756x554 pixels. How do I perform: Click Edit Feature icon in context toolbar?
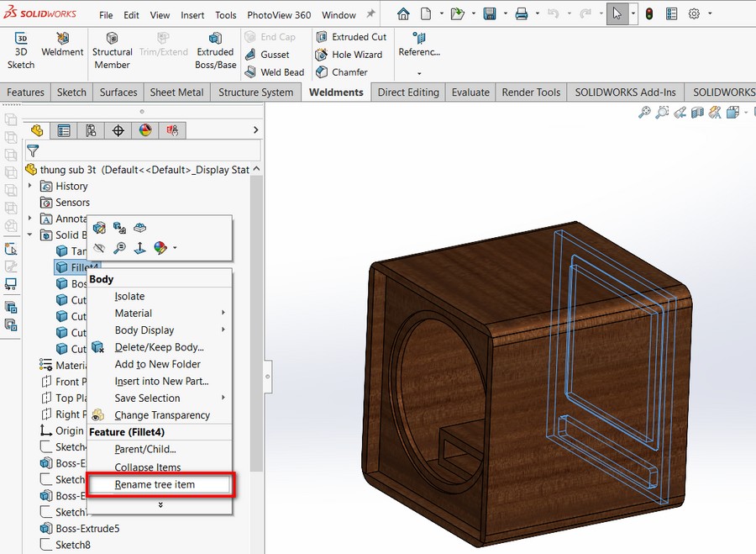click(x=99, y=227)
